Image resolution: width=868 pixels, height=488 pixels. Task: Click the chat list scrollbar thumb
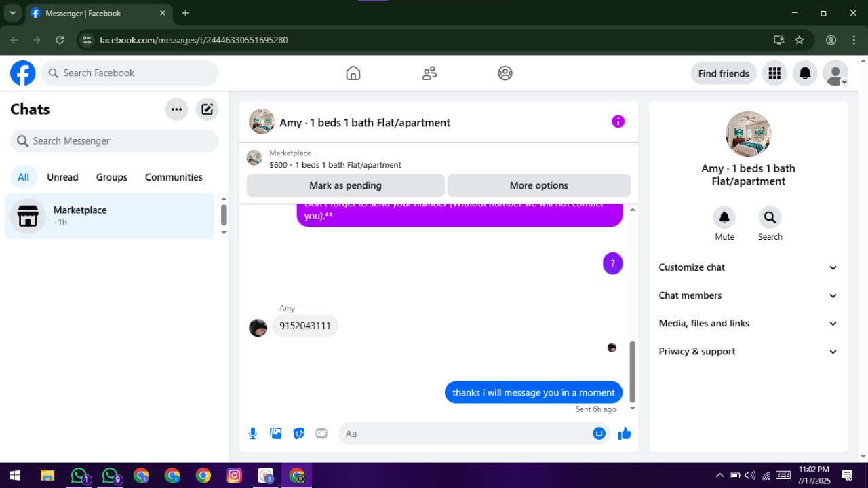tap(224, 214)
